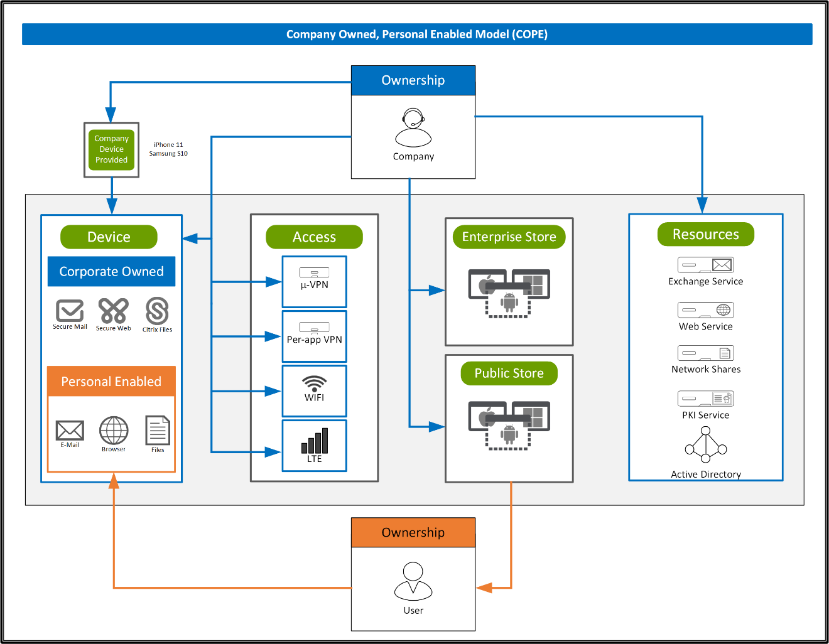Viewport: 829px width, 644px height.
Task: Click the "Citrix Files" caption
Action: (157, 330)
